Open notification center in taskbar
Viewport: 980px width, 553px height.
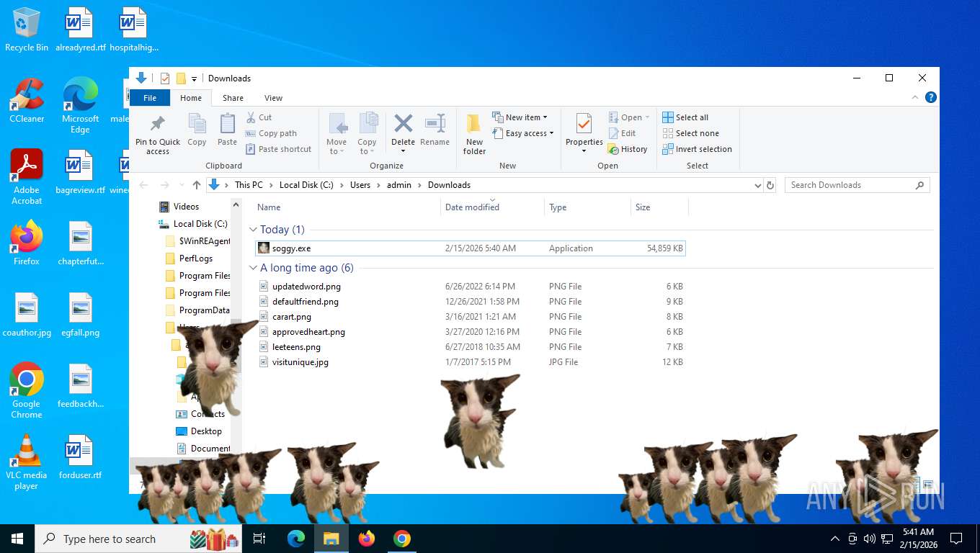coord(956,539)
